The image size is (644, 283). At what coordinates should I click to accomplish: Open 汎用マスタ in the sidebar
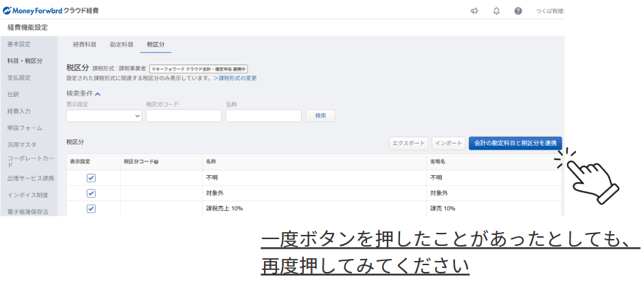(22, 144)
